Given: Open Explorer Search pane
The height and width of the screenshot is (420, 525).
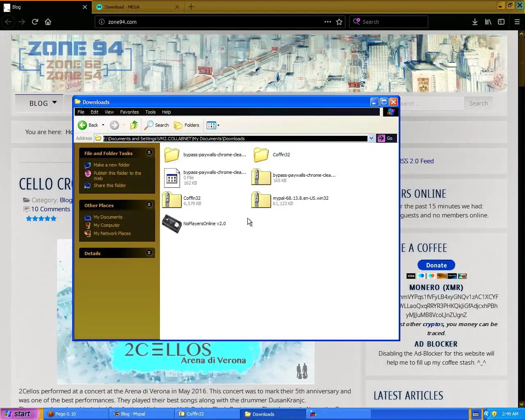Looking at the screenshot, I should (157, 125).
